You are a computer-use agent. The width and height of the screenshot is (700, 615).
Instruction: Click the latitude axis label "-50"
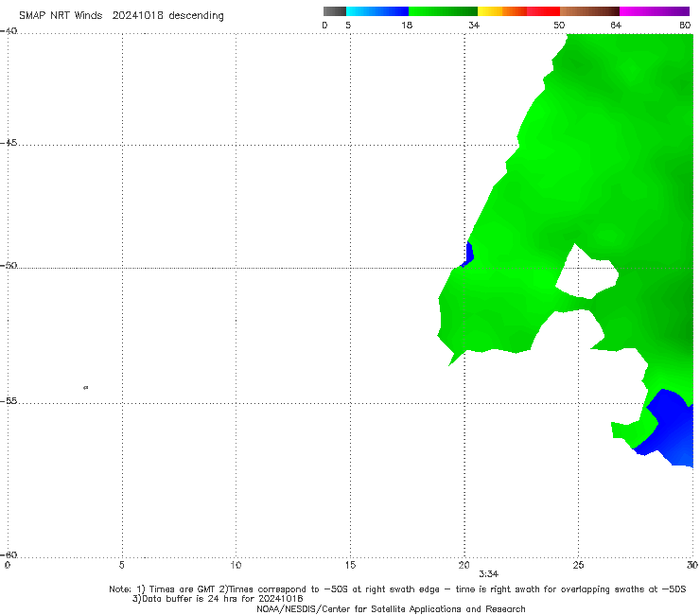click(x=9, y=265)
